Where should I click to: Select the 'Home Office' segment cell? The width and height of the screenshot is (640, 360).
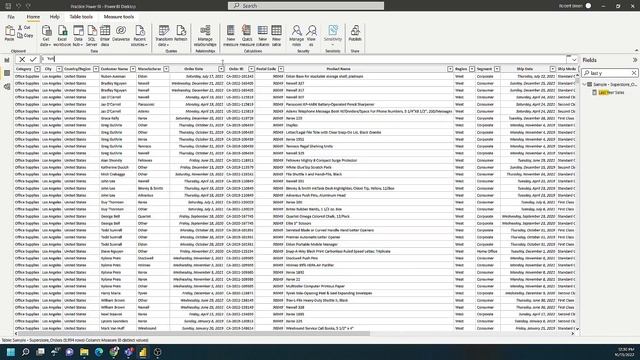487,251
